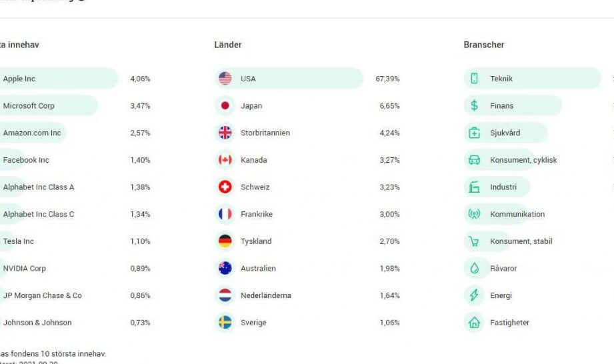Click the Industri factory icon
The image size is (614, 364).
(x=474, y=187)
